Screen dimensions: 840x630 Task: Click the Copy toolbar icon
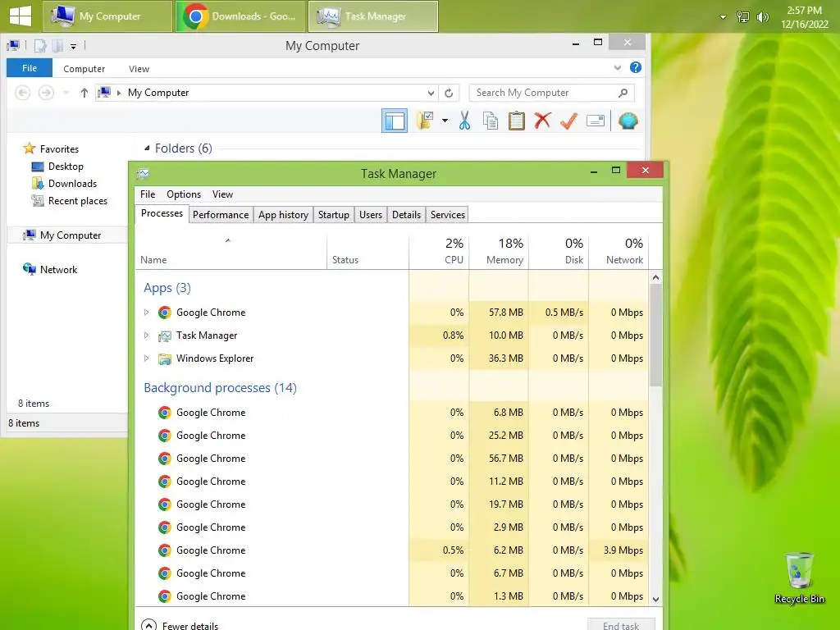coord(491,121)
